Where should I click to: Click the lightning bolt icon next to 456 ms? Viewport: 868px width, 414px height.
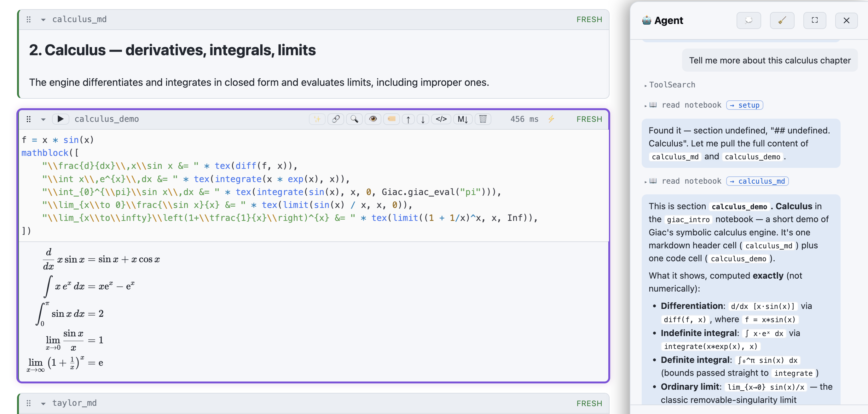coord(551,119)
